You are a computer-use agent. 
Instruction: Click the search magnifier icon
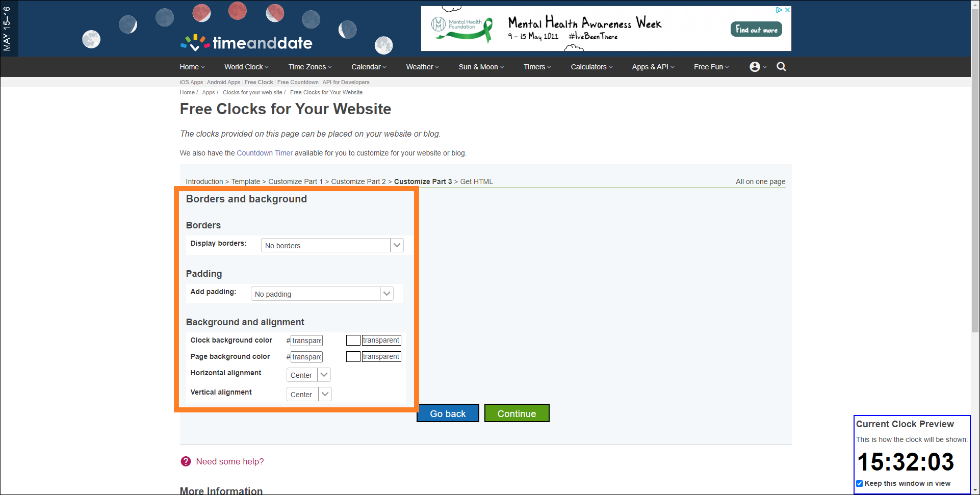click(781, 67)
